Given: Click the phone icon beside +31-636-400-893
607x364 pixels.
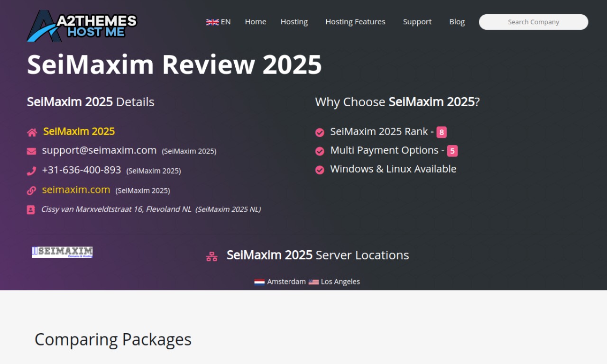Looking at the screenshot, I should [x=31, y=171].
